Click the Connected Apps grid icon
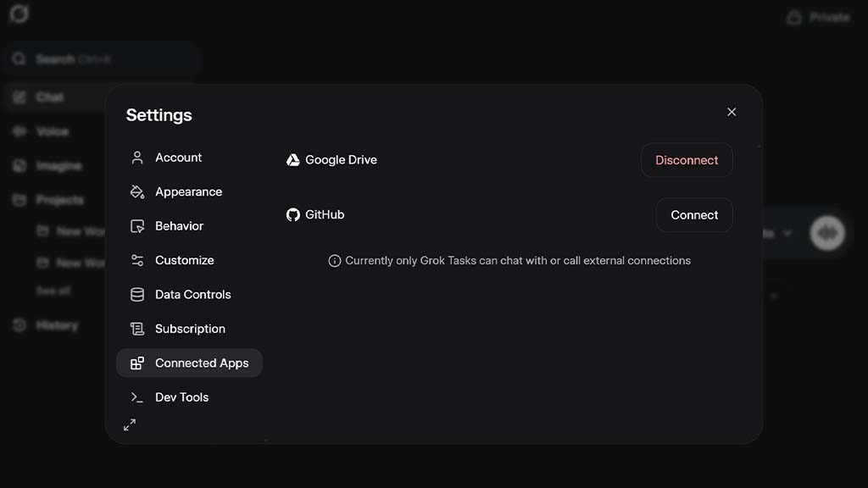 click(136, 363)
